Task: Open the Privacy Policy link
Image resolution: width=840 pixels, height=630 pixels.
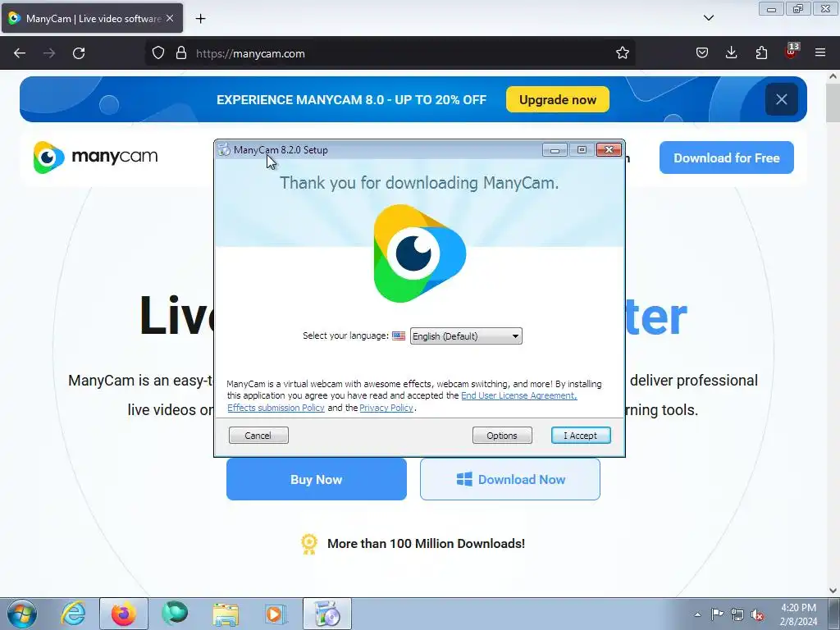Action: click(x=386, y=408)
